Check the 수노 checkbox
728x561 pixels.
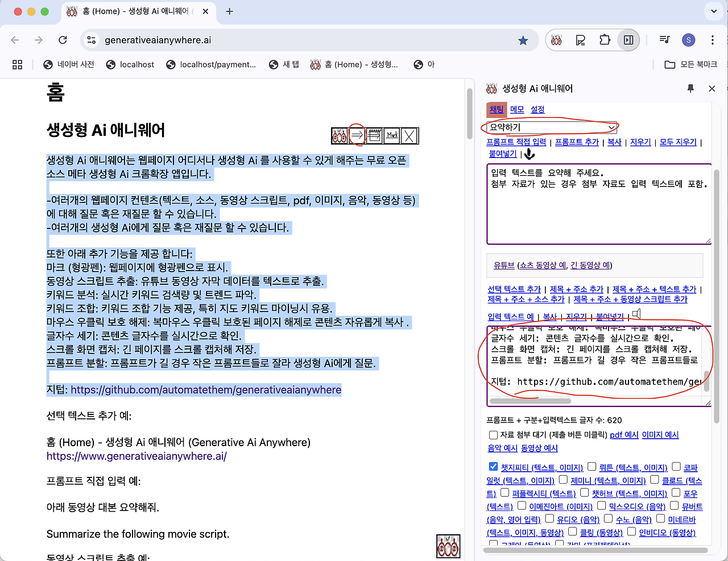608,518
